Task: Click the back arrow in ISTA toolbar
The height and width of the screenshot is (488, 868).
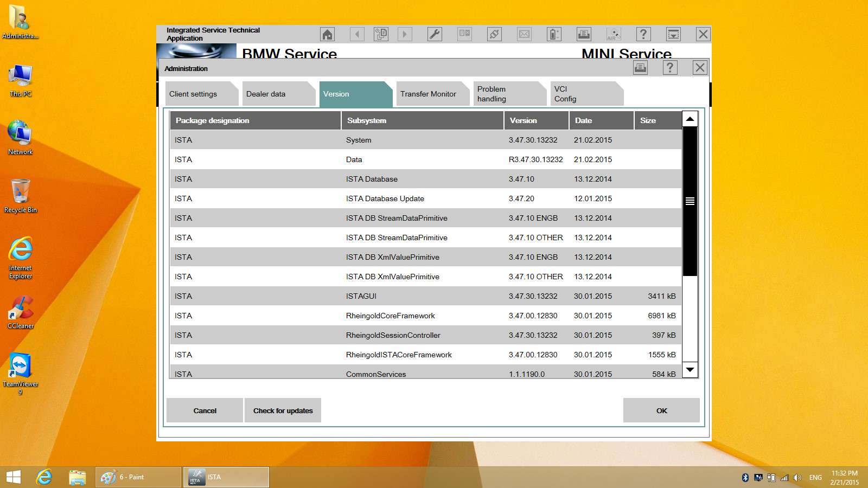Action: tap(357, 34)
